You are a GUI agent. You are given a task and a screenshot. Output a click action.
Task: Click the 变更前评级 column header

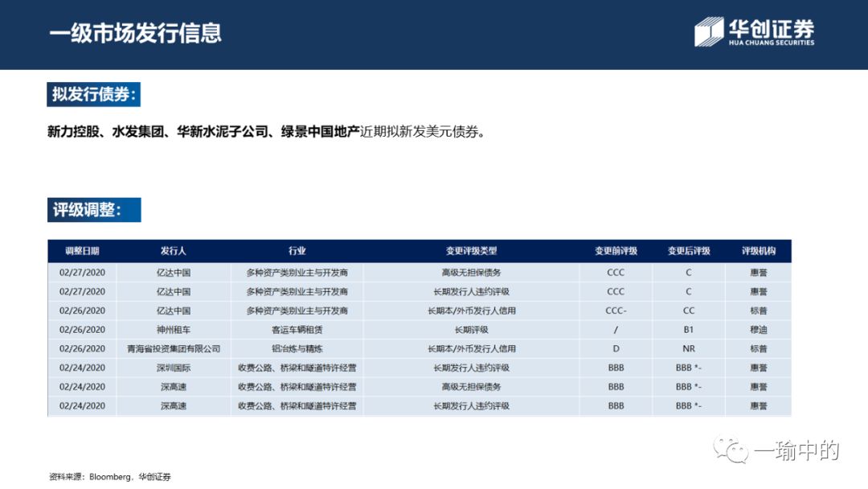[616, 251]
